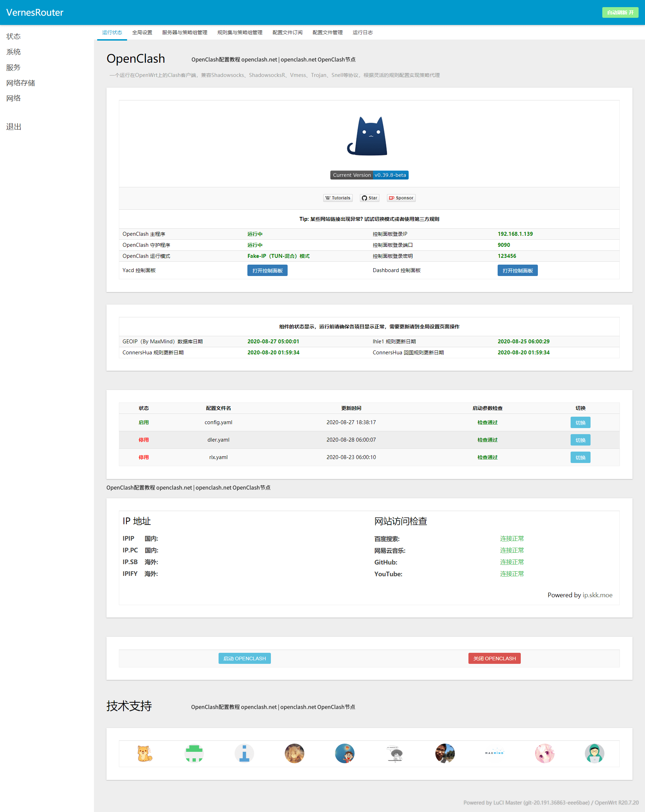Click the grey sketch character avatar
Viewport: 645px width, 812px height.
tap(395, 754)
